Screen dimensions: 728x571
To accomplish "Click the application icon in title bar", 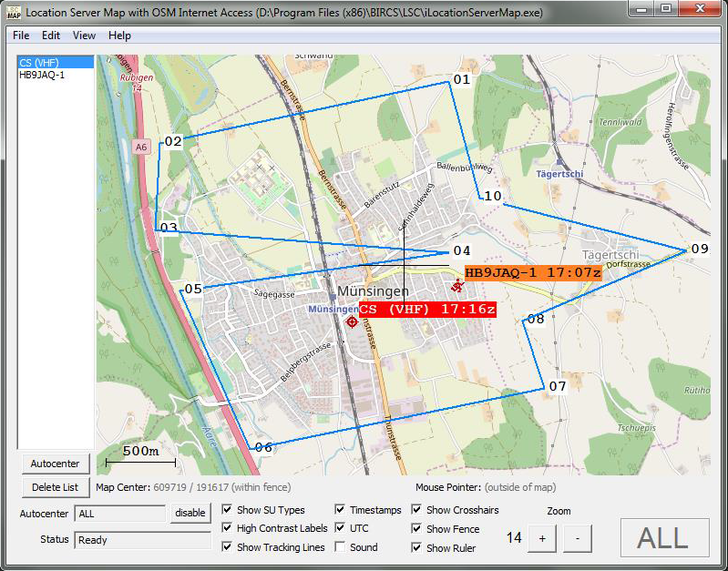I will [x=13, y=10].
